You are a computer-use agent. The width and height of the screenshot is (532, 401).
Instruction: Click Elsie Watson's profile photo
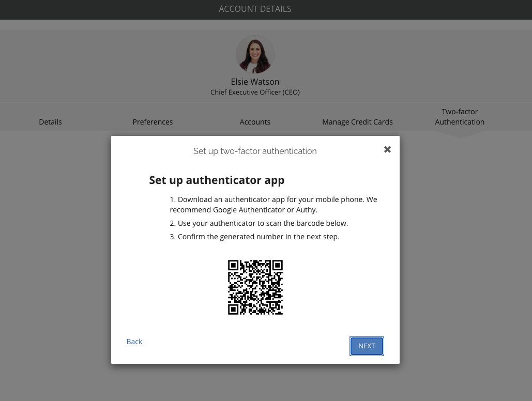[255, 54]
